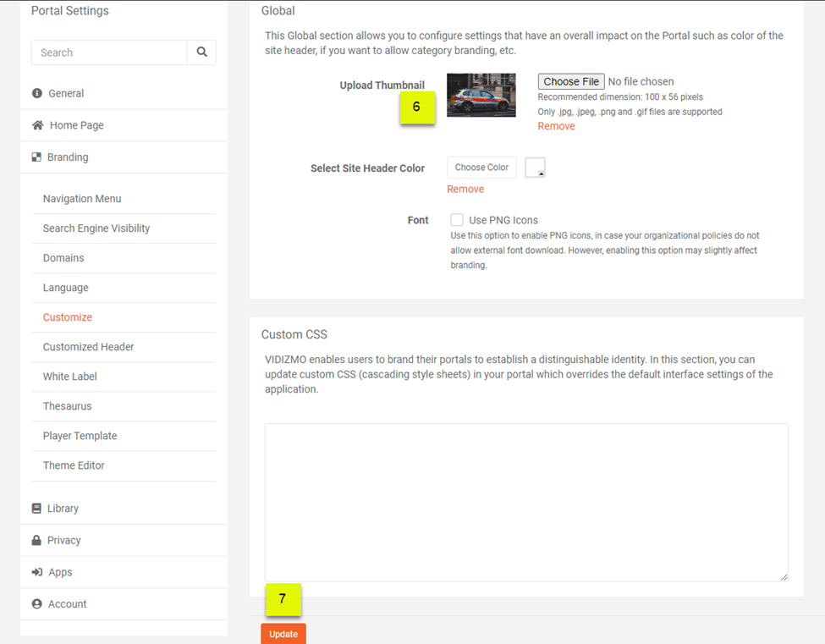Click the Update button
825x644 pixels.
point(283,633)
